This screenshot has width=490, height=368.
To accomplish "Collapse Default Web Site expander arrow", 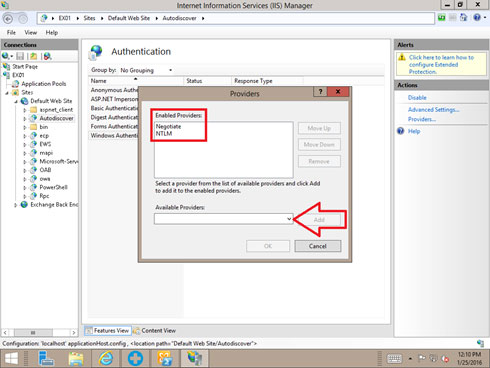I will point(16,101).
